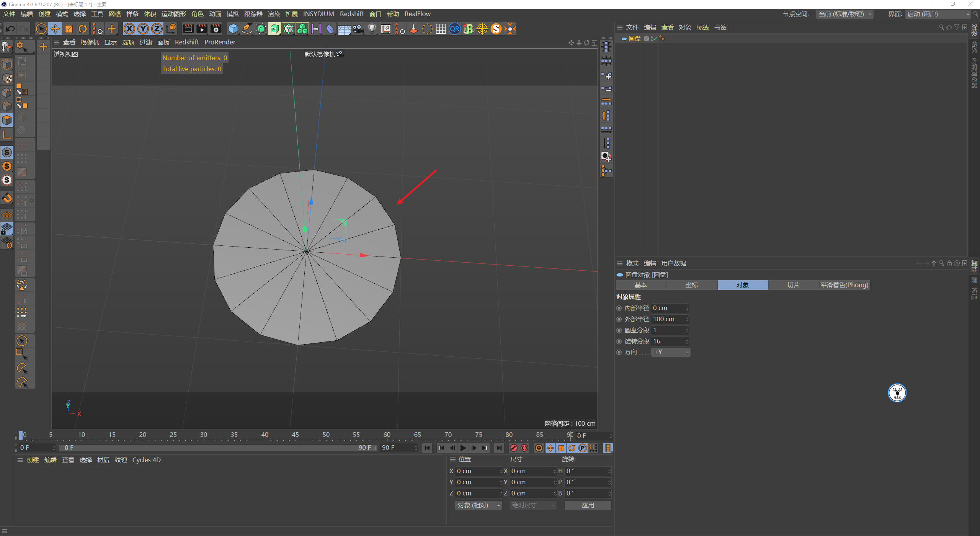
Task: Toggle Z axis lock button
Action: coord(157,29)
